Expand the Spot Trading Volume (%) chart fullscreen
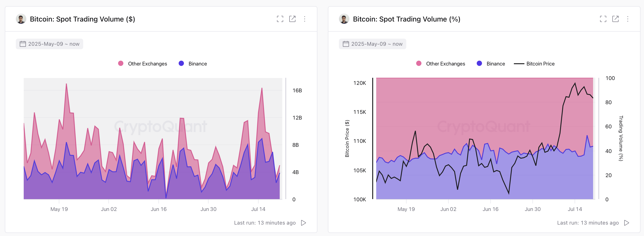The image size is (644, 236). [603, 19]
